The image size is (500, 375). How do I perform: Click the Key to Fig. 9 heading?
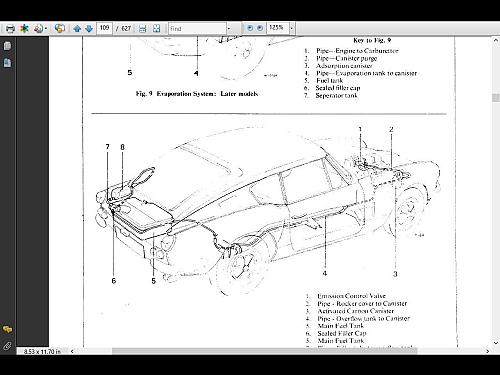[x=372, y=40]
